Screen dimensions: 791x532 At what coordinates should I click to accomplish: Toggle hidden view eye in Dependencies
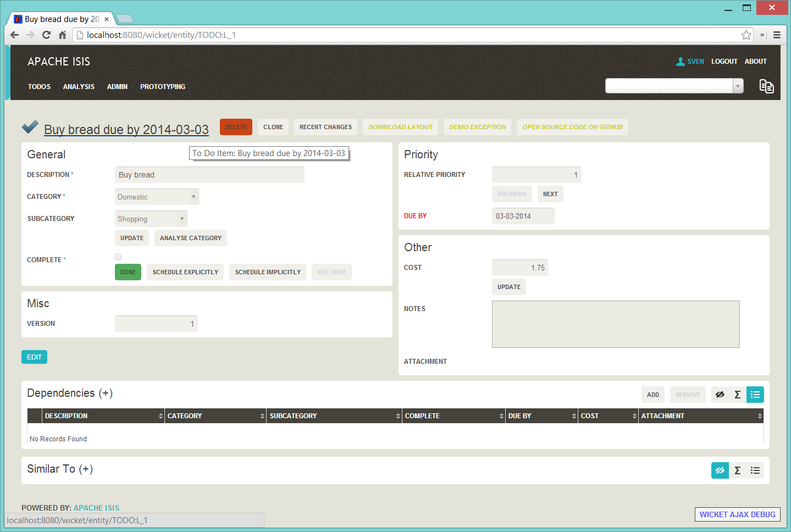(720, 395)
